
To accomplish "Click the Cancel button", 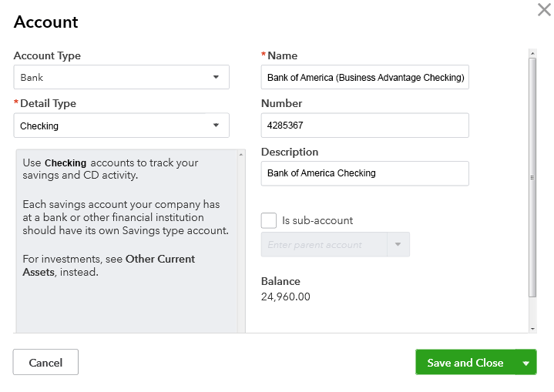I will [x=45, y=362].
